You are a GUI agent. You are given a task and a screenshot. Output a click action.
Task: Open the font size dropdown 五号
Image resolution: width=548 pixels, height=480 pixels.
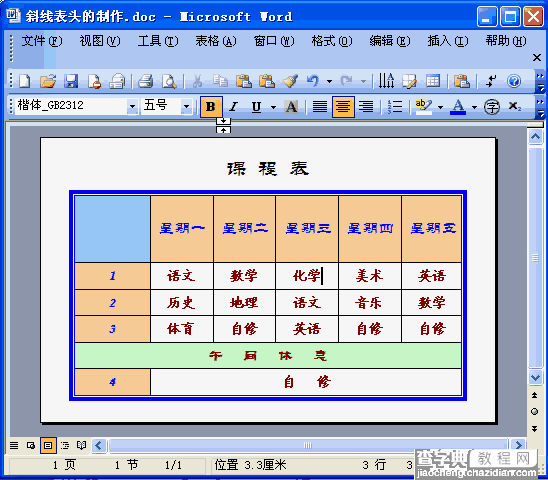tap(186, 106)
